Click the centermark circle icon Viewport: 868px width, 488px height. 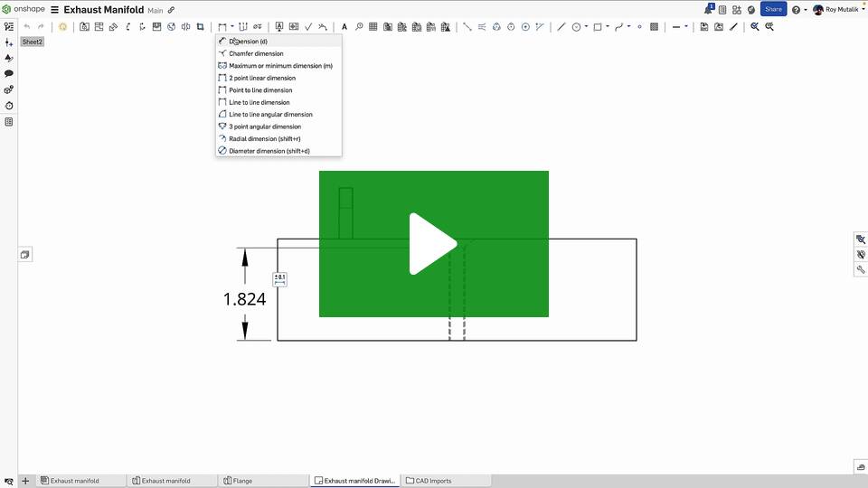(525, 26)
